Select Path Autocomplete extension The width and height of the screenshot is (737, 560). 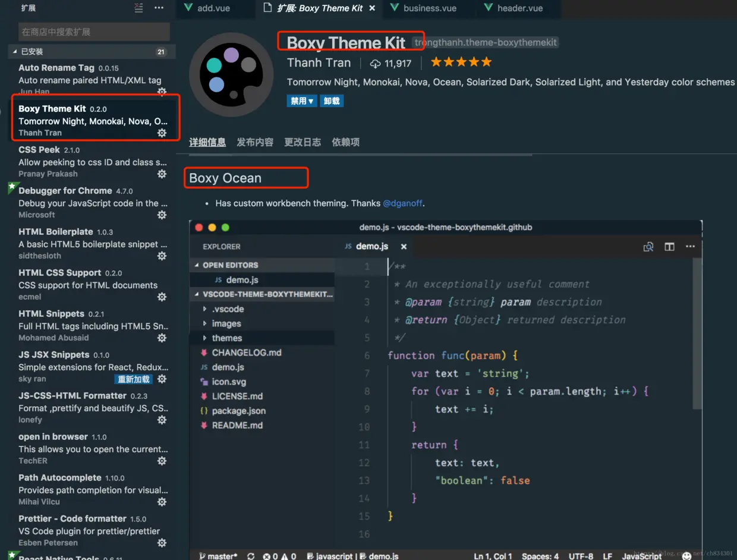92,490
